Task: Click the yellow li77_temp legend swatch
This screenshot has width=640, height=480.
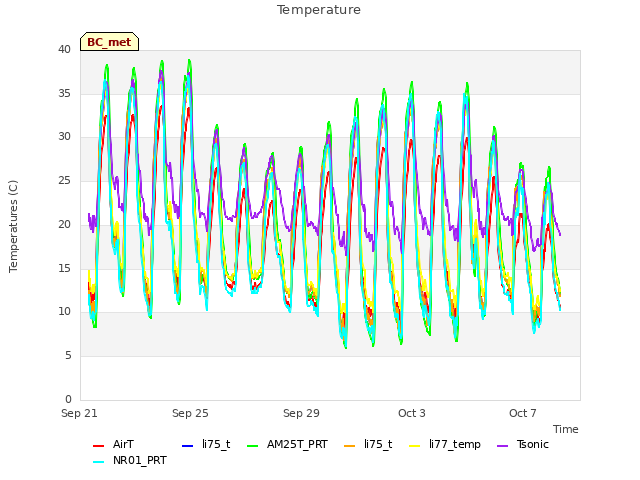Action: point(415,445)
